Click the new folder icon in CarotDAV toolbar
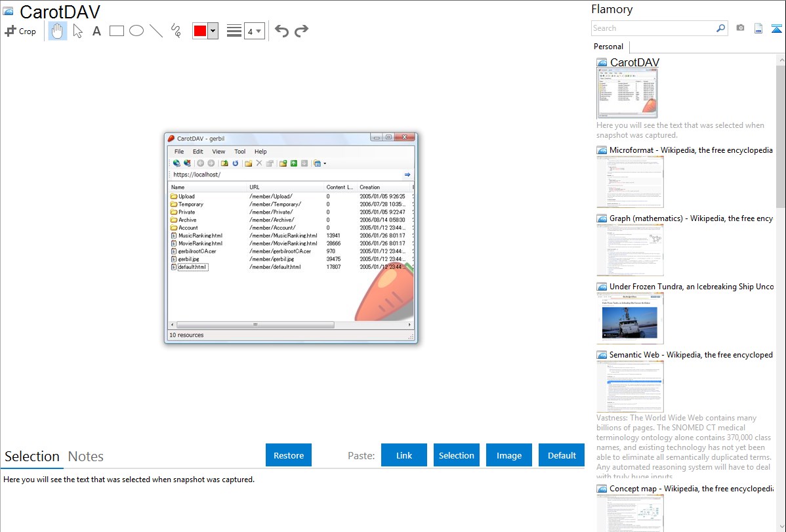 pos(248,163)
